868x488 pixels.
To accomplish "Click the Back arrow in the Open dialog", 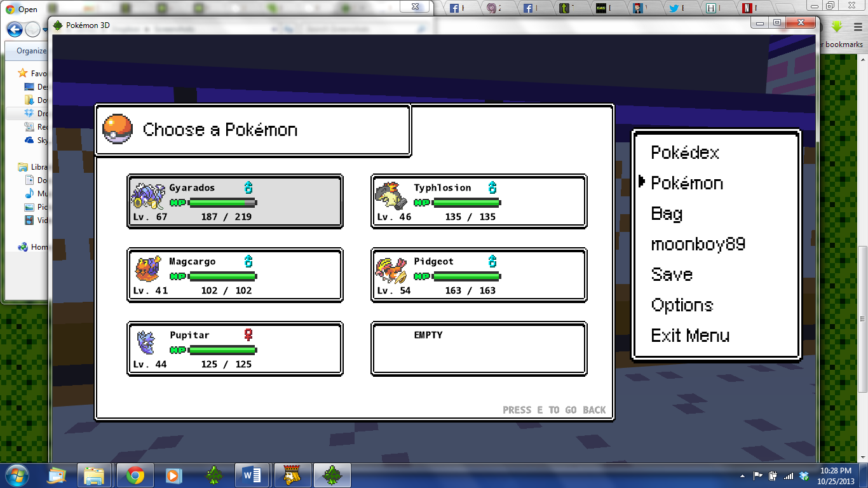I will tap(15, 29).
